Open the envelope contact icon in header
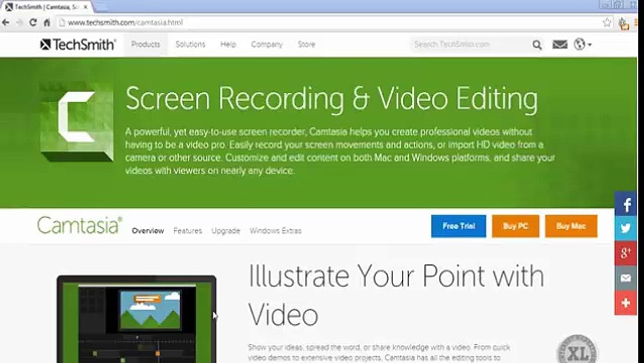 [560, 44]
